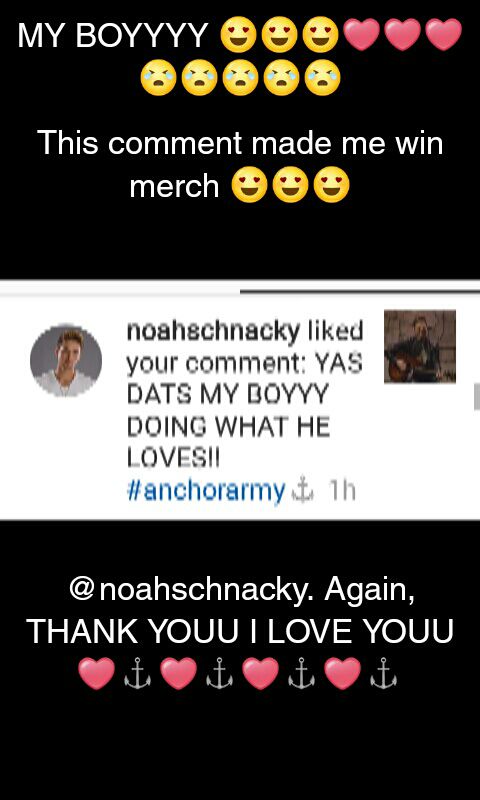Open the guitar post thumbnail
480x800 pixels.
pyautogui.click(x=420, y=346)
